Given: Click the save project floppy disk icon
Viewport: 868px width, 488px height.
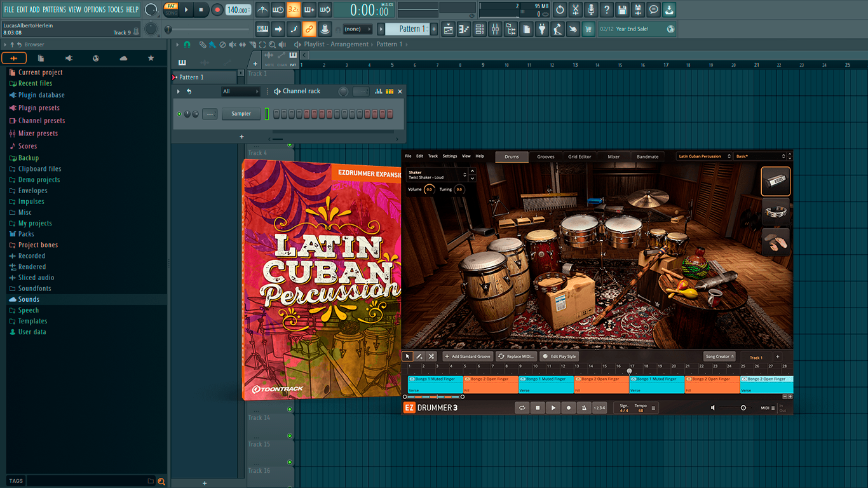Looking at the screenshot, I should 622,10.
